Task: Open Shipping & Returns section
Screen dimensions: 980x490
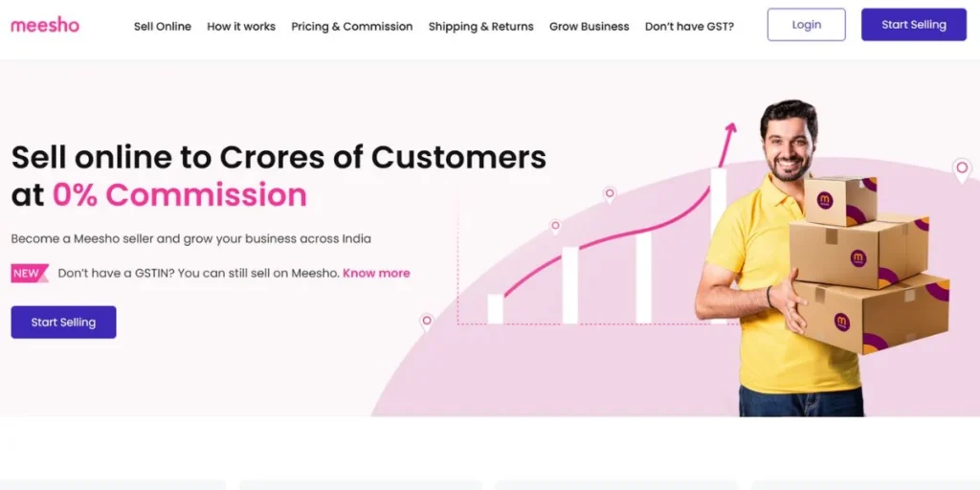Action: pyautogui.click(x=481, y=26)
